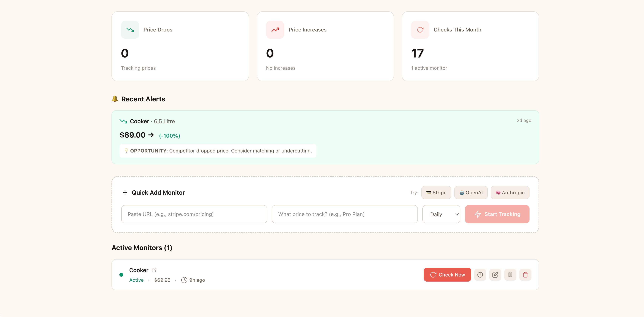644x317 pixels.
Task: Toggle the Active status label under Cooker
Action: [136, 280]
